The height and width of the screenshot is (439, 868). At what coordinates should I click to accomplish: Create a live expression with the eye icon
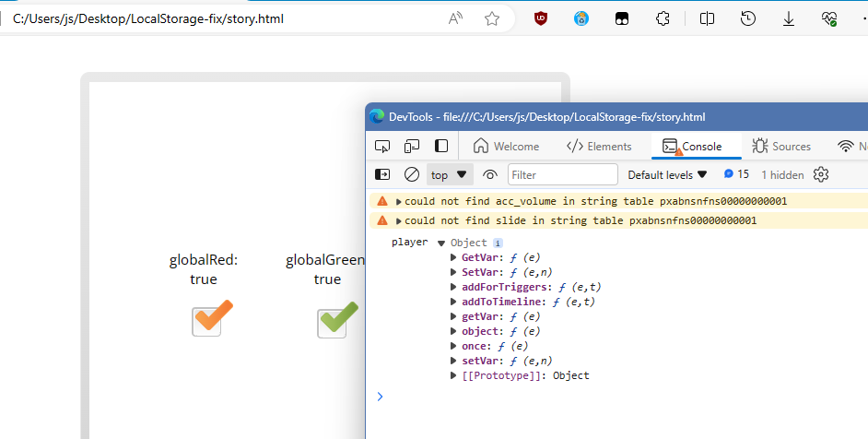(x=490, y=174)
